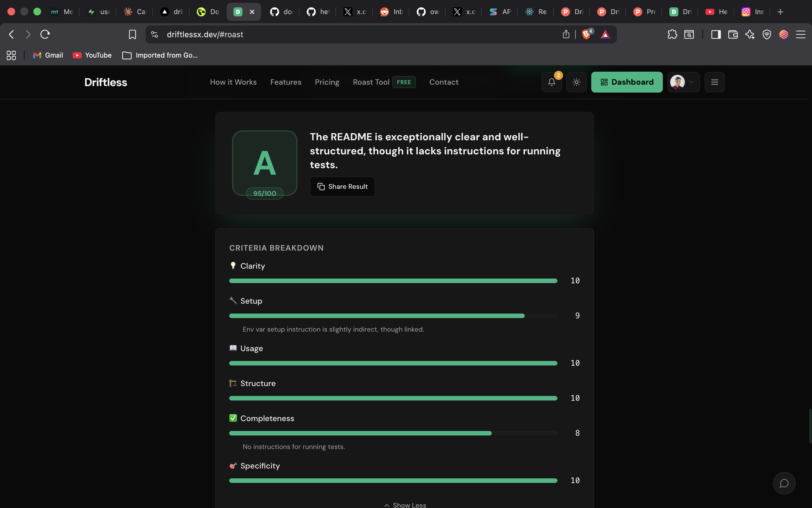Click the 'No instructions for running tests.' note
This screenshot has height=508, width=812.
(294, 447)
